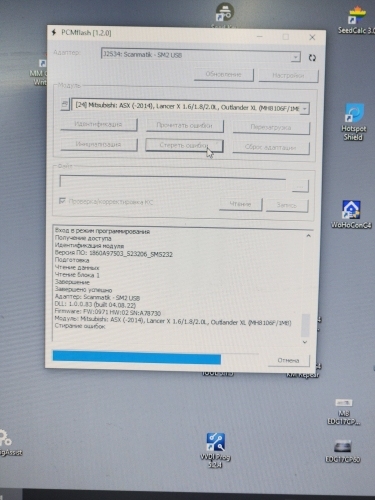This screenshot has width=375, height=500.
Task: Open the gear desktop icon at the left edge
Action: coord(10,443)
